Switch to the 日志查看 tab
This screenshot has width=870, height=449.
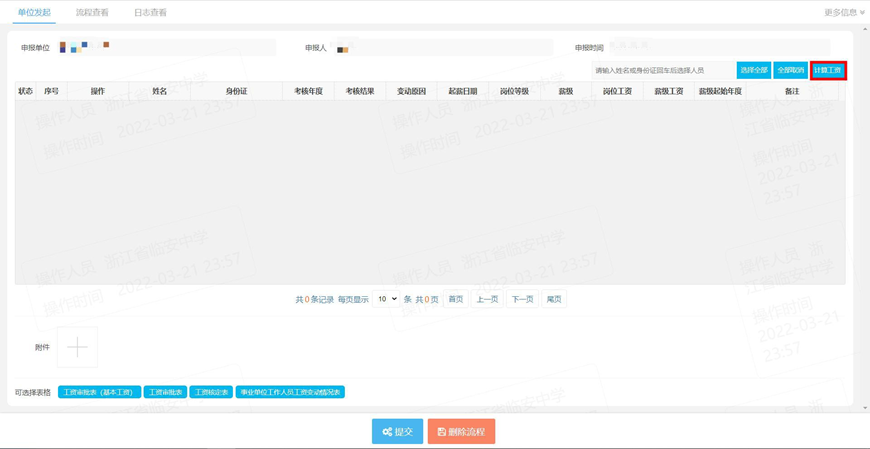pyautogui.click(x=150, y=12)
